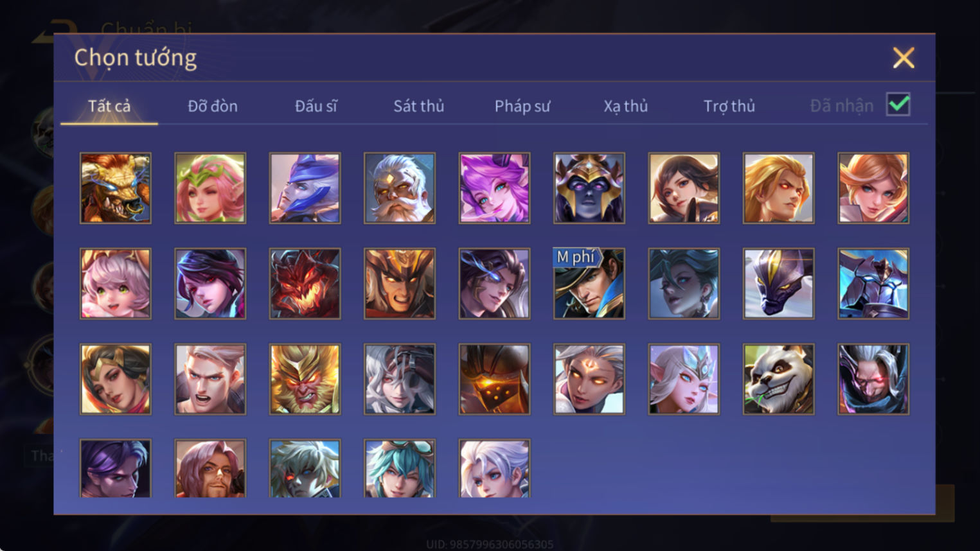Toggle the Đã nhận checkbox

coord(898,105)
